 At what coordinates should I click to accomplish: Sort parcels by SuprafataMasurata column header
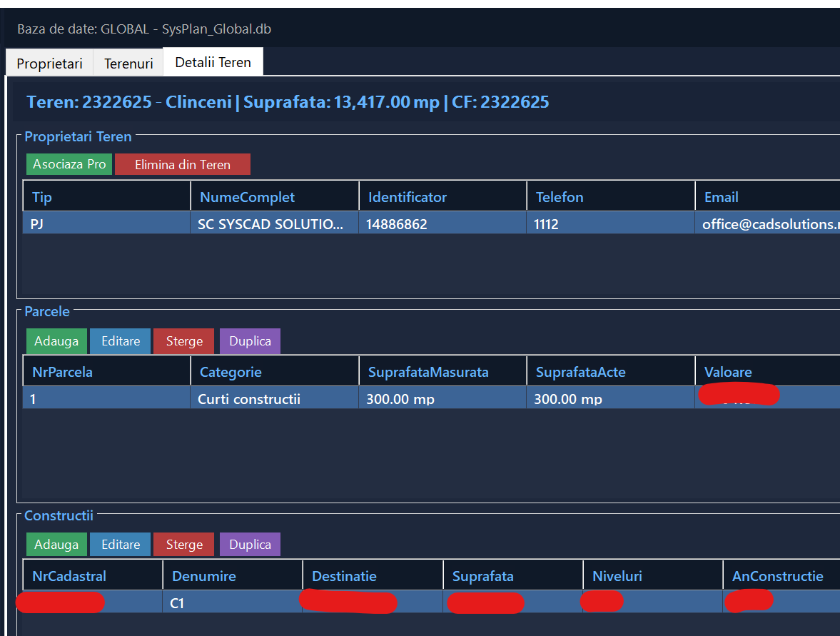click(428, 372)
